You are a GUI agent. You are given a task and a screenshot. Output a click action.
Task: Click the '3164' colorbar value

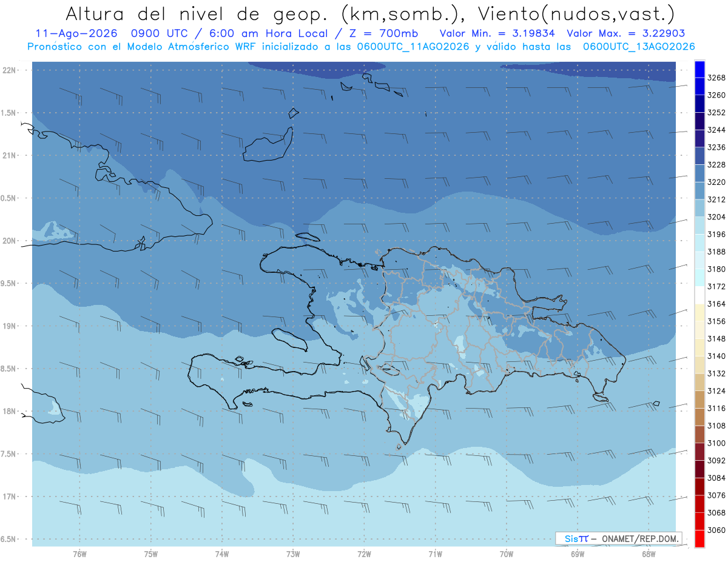[716, 304]
